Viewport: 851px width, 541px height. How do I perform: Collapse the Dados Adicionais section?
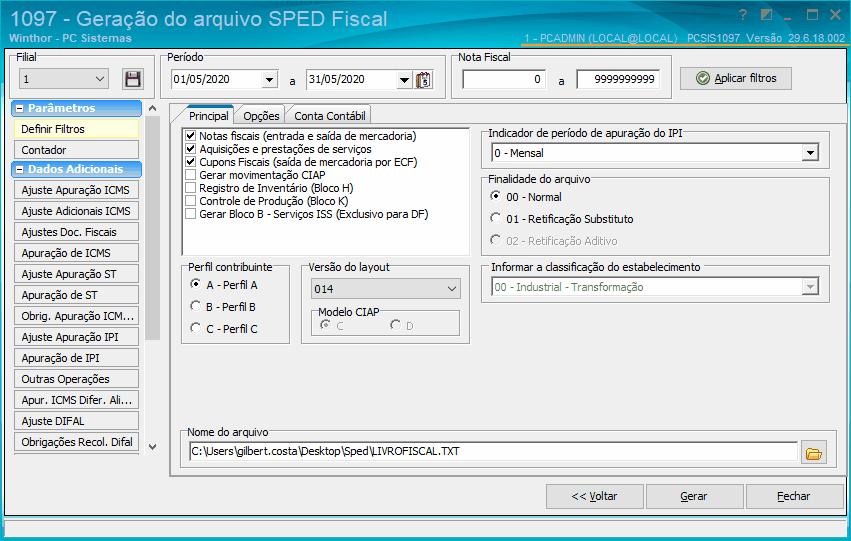click(20, 169)
